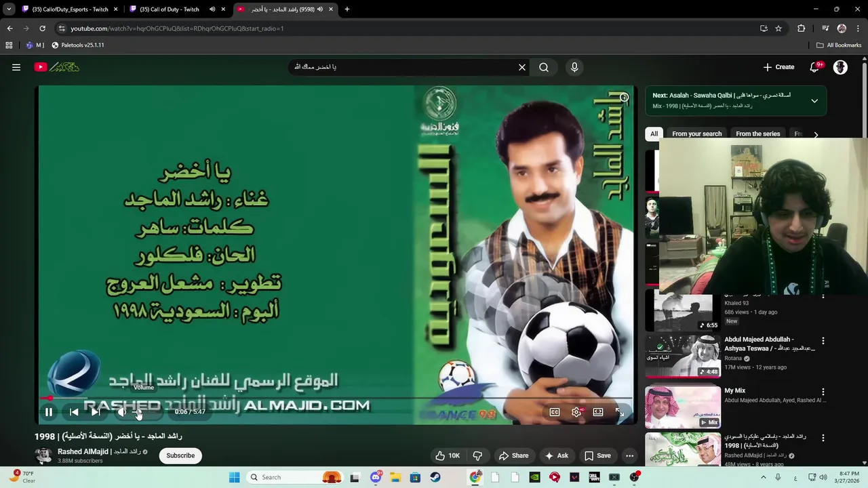Open the YouTube account avatar menu
The image size is (868, 488).
point(840,67)
